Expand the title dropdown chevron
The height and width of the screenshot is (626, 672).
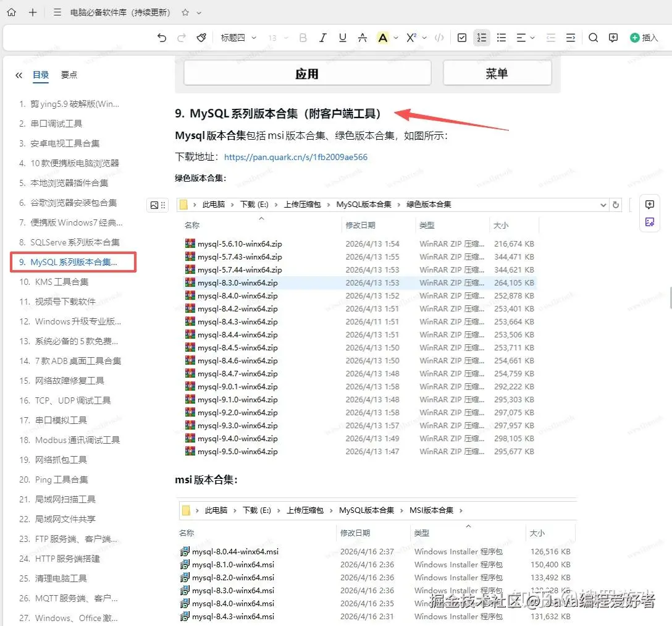tap(199, 13)
